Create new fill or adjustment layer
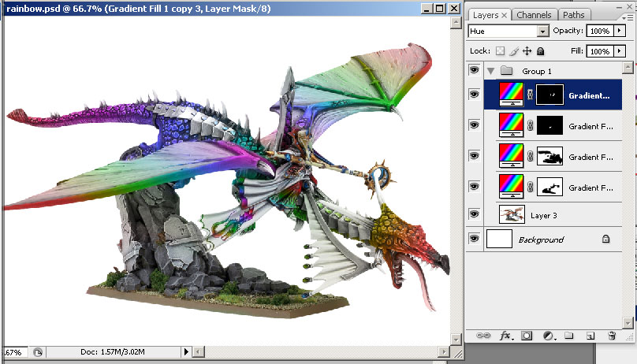Screen dimensions: 637x364 [x=549, y=336]
